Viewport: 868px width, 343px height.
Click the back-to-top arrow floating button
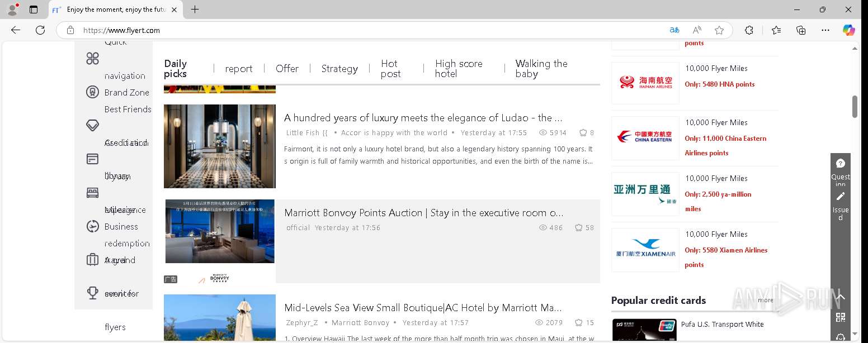(840, 297)
